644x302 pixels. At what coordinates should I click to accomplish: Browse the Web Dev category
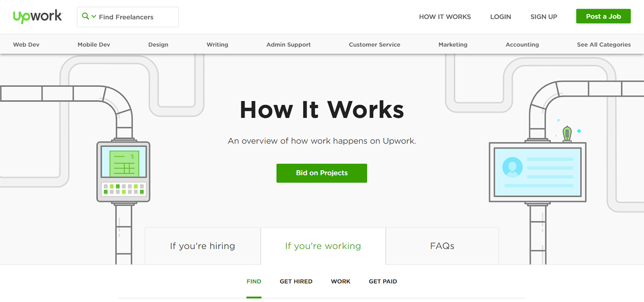click(x=26, y=44)
